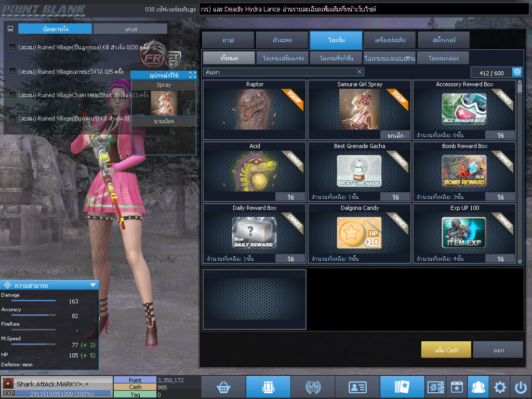Image resolution: width=532 pixels, height=399 pixels.
Task: Select the Best Grenade Gacha icon
Action: coord(360,170)
